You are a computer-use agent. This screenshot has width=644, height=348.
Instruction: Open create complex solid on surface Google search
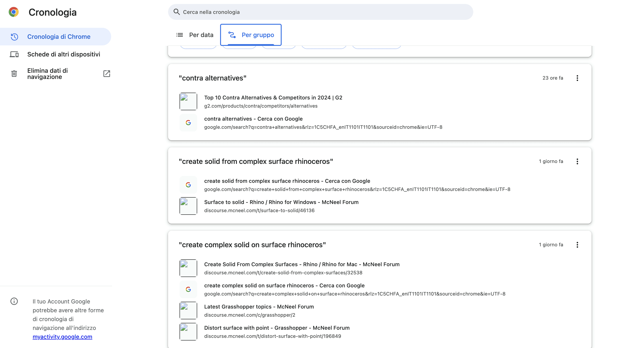click(284, 286)
